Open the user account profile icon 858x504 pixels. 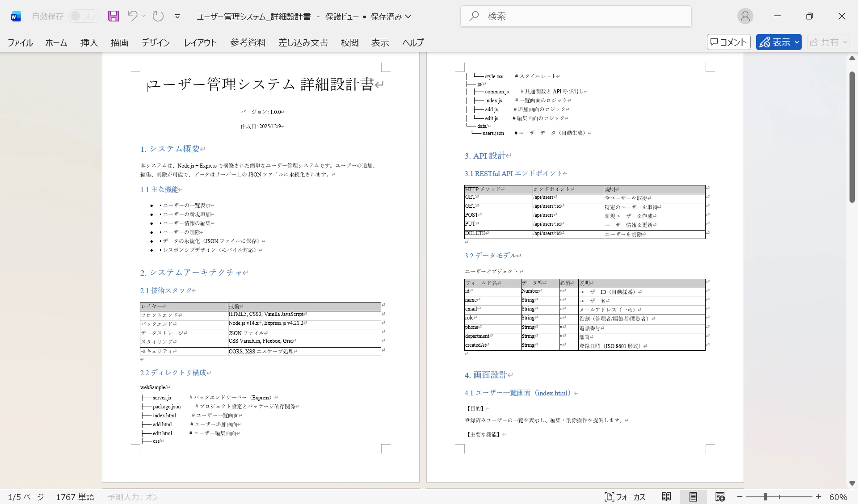745,16
